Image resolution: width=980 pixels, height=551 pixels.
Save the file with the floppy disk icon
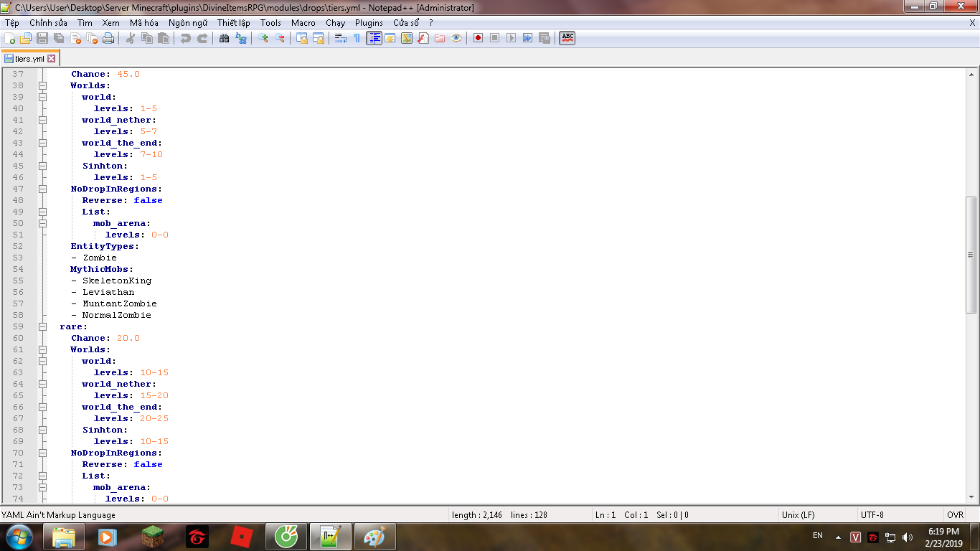pos(42,38)
